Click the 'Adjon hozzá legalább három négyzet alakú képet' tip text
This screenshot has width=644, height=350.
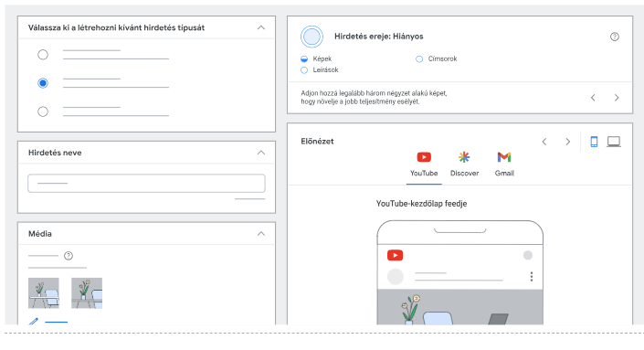pos(374,93)
